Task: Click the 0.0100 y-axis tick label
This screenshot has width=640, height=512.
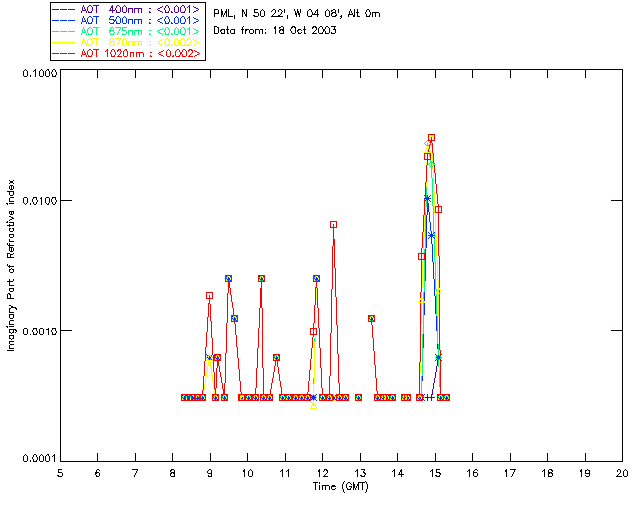Action: pyautogui.click(x=40, y=201)
